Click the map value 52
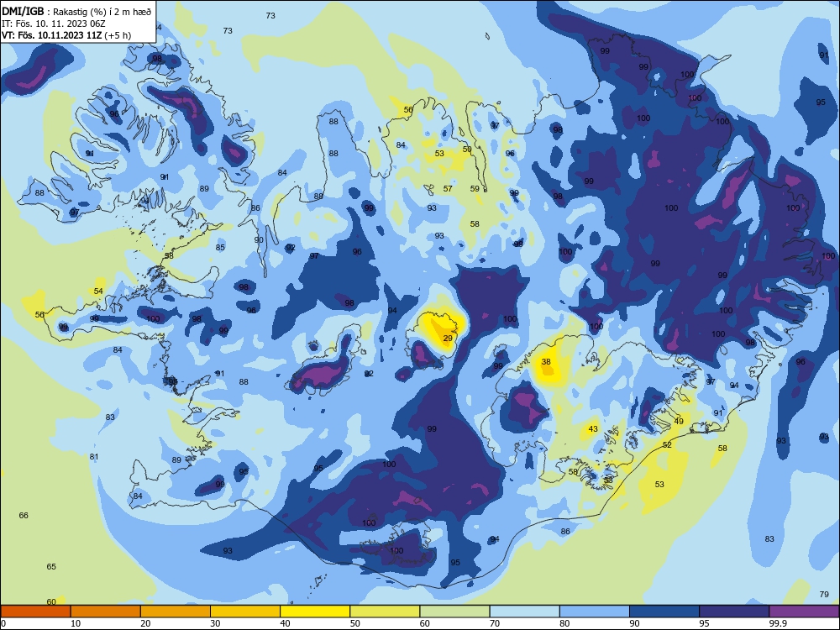This screenshot has width=840, height=630. coord(667,444)
